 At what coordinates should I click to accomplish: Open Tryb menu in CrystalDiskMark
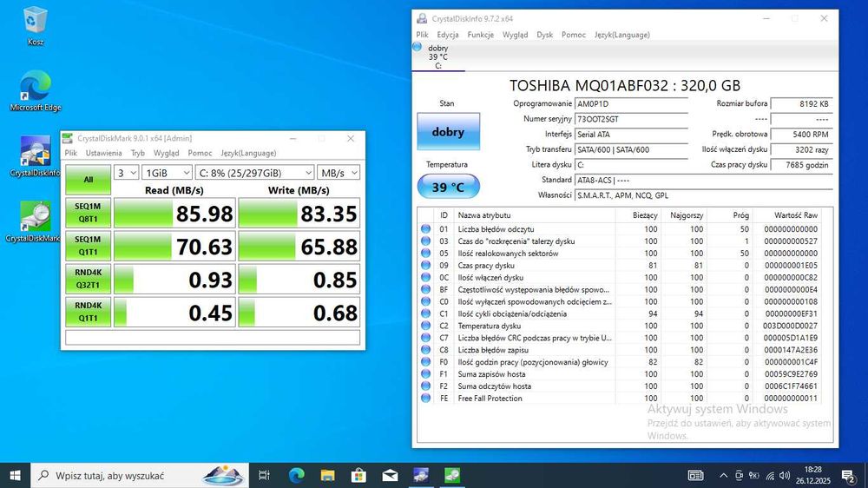138,153
